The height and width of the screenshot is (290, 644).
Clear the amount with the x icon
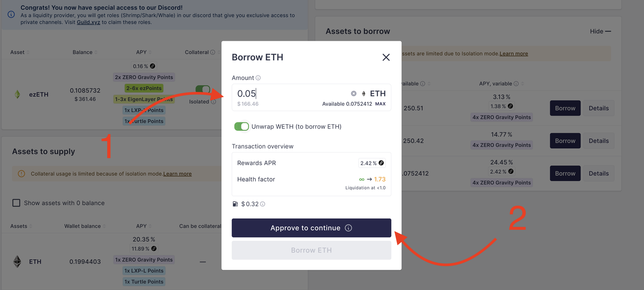click(x=354, y=94)
